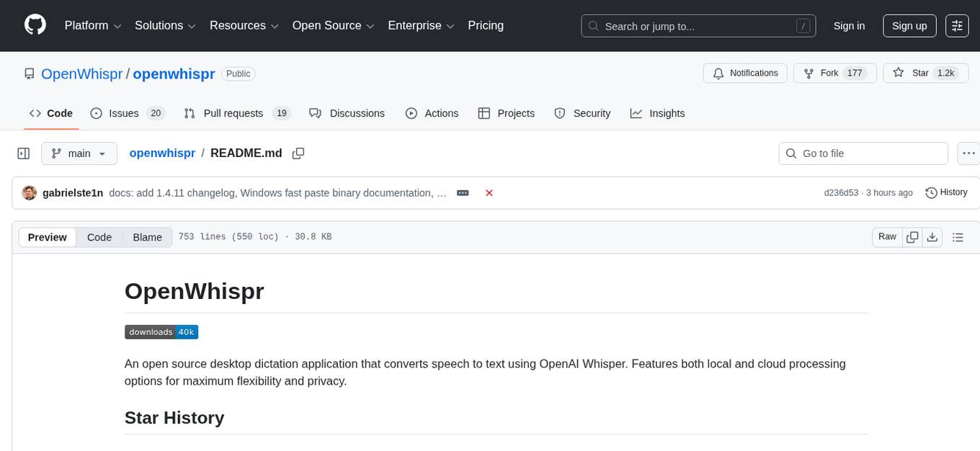
Task: Open the README outline panel
Action: pyautogui.click(x=958, y=236)
